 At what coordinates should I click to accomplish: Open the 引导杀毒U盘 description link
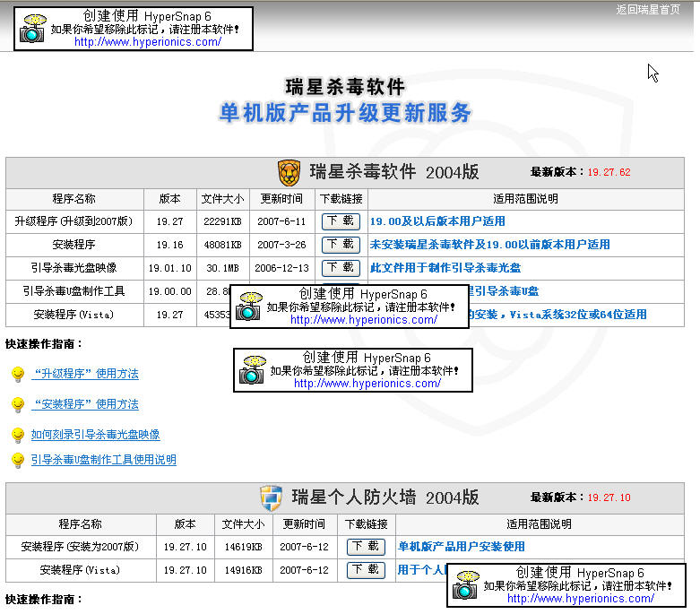503,291
